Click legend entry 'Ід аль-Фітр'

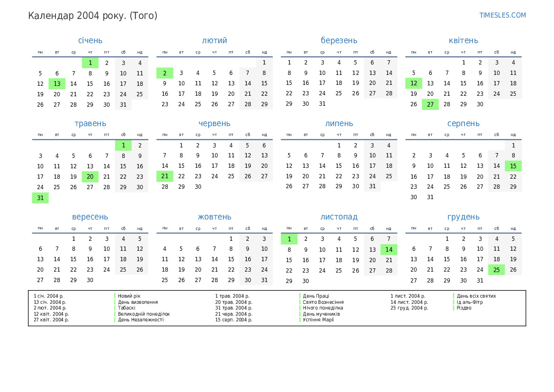click(x=470, y=302)
